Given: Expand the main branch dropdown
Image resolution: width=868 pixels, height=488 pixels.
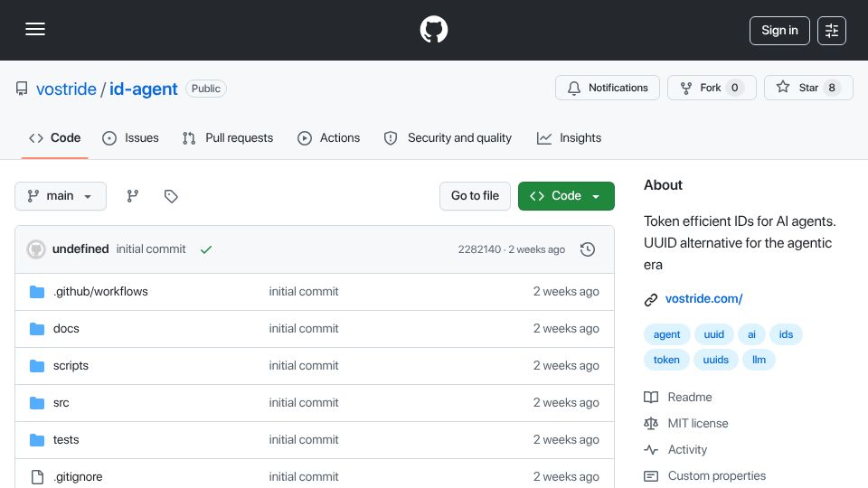Looking at the screenshot, I should point(61,196).
